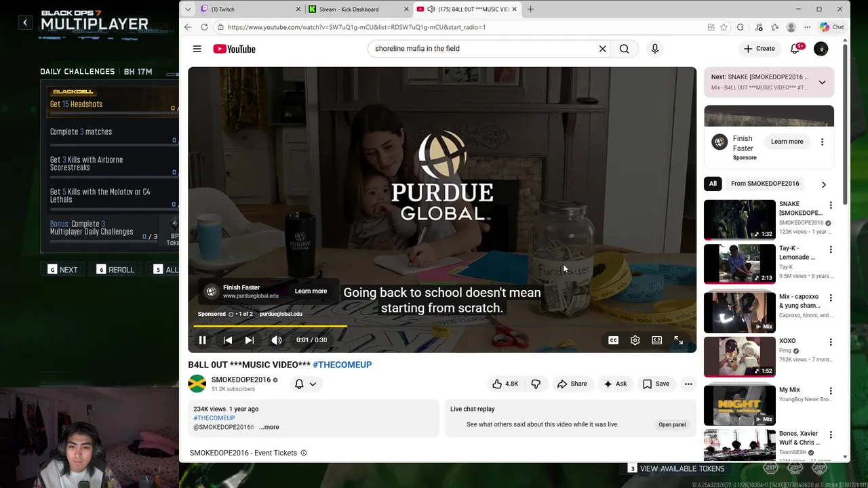Open Copilot Chat in browser toolbar

831,27
